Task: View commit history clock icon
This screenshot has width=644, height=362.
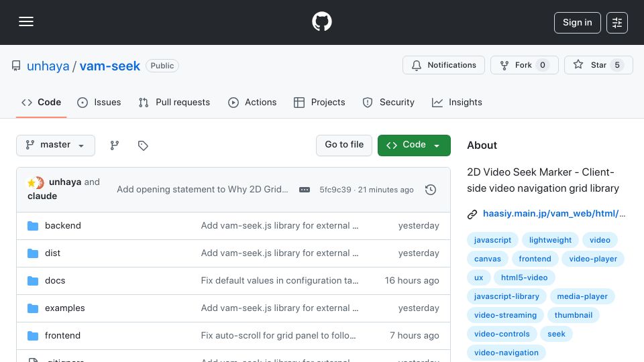Action: point(431,190)
